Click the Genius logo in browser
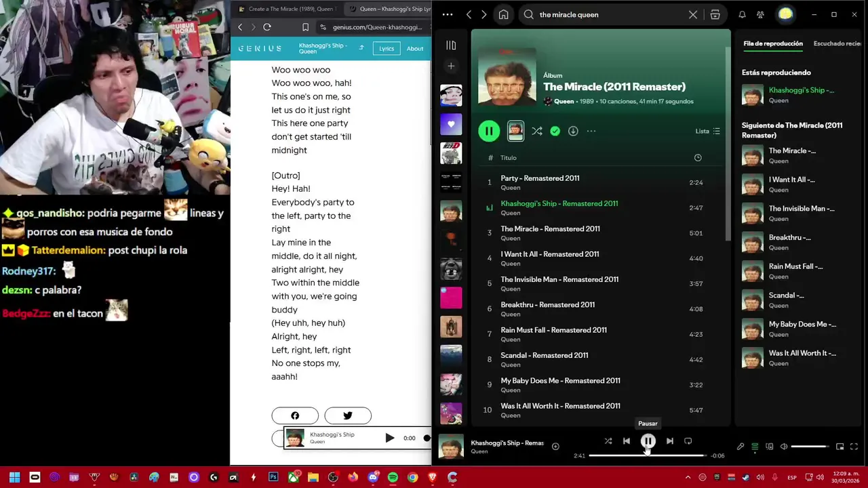This screenshot has height=488, width=868. tap(260, 48)
